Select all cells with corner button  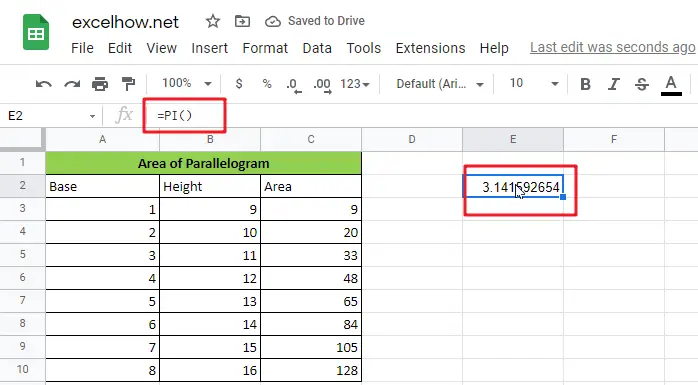click(22, 139)
